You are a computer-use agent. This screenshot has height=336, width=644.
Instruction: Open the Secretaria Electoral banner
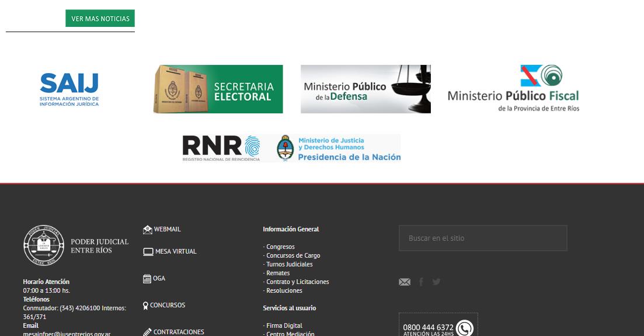[x=218, y=89]
